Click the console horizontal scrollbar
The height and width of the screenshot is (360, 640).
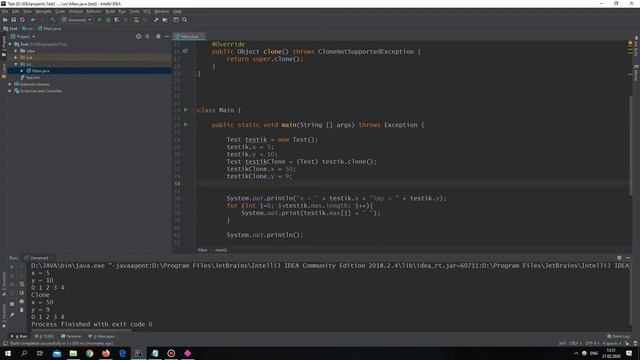[82, 330]
